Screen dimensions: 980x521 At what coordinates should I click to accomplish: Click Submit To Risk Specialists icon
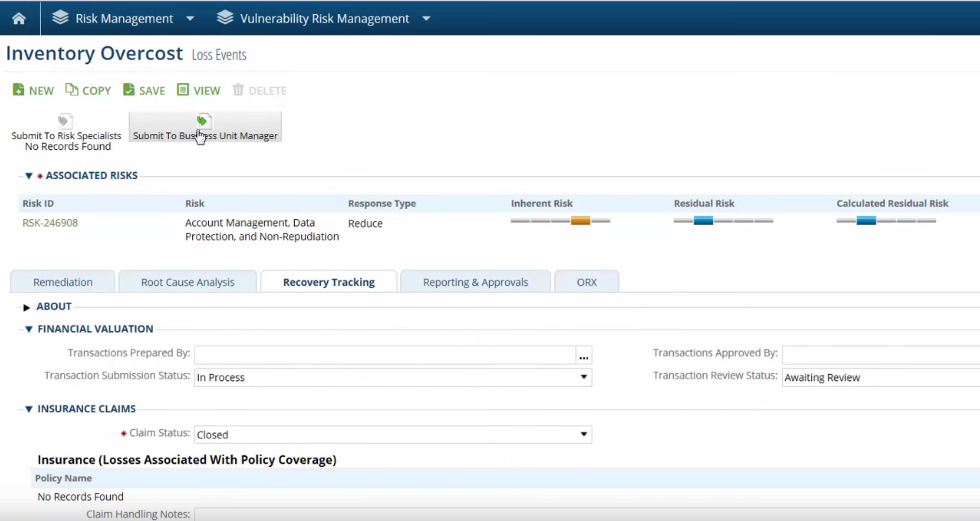65,121
